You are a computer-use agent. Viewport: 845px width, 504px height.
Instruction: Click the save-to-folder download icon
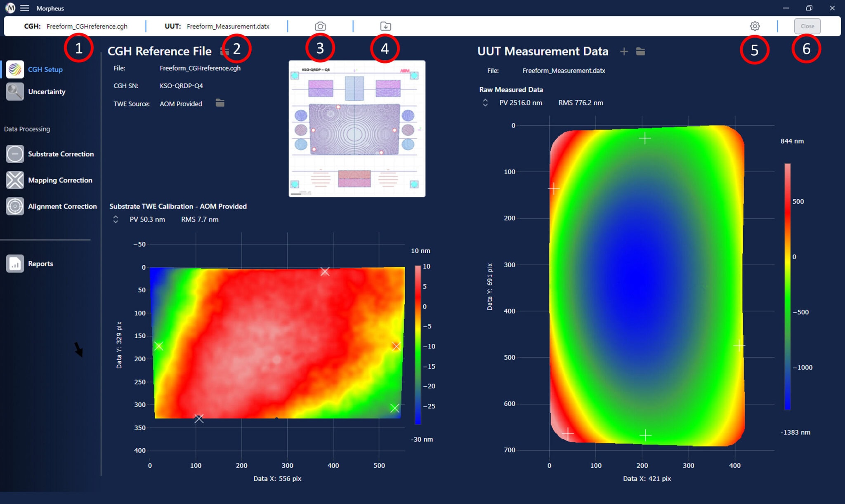(385, 26)
